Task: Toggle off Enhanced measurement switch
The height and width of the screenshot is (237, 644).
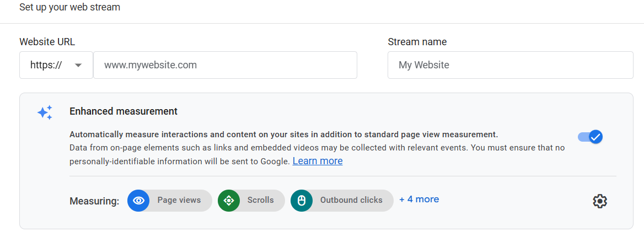Action: coord(590,137)
